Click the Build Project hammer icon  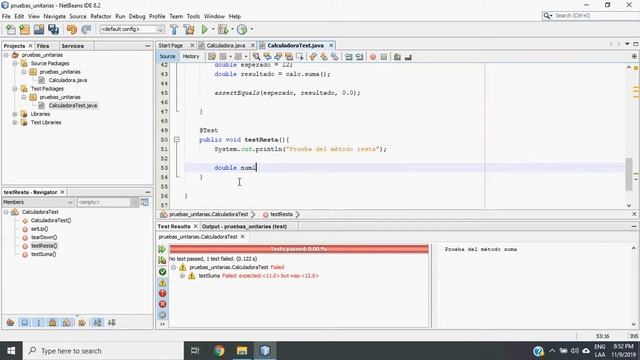174,29
